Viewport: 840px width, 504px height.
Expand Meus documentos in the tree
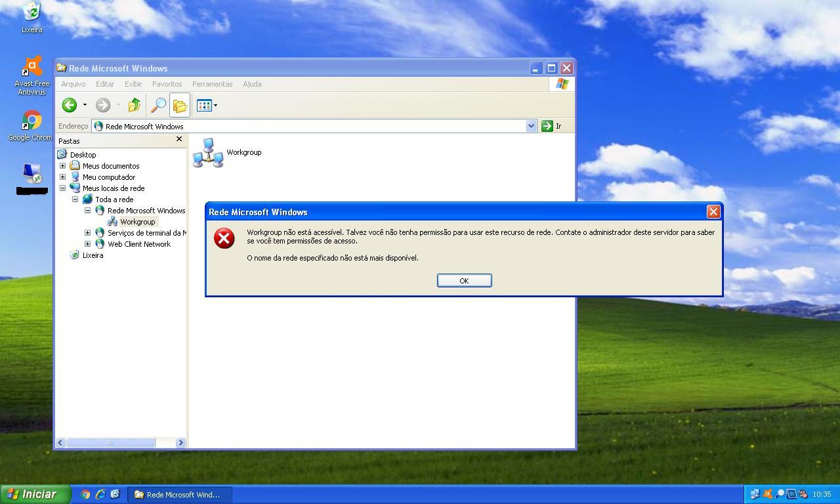[62, 166]
